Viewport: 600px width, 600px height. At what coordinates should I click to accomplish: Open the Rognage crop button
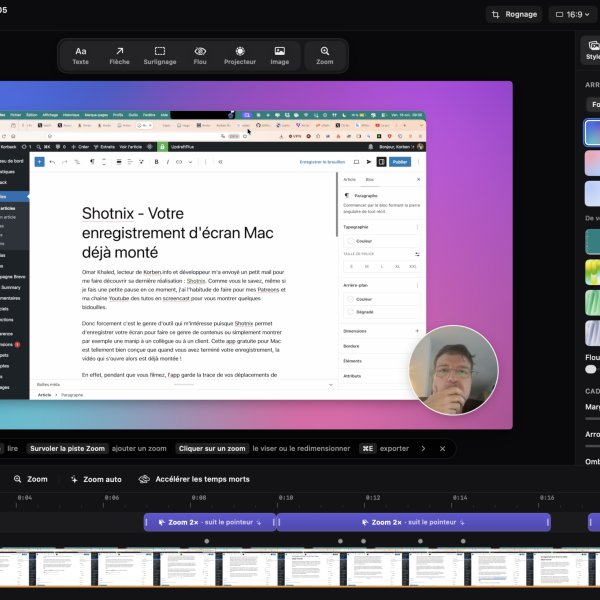pos(514,15)
